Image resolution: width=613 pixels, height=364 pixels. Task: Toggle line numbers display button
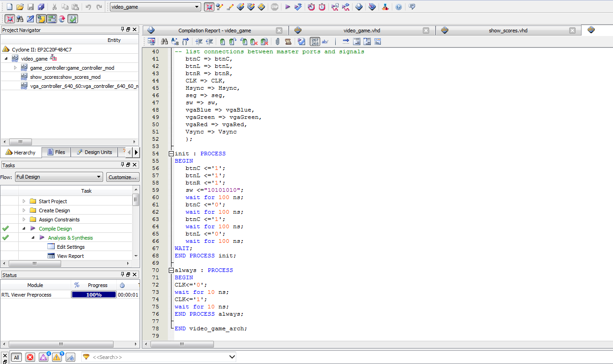(x=315, y=42)
